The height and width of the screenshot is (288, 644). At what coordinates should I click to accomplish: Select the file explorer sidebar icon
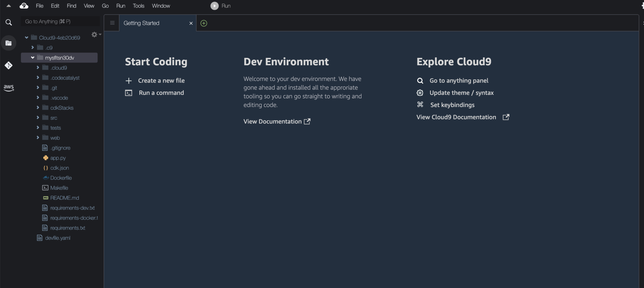coord(8,43)
